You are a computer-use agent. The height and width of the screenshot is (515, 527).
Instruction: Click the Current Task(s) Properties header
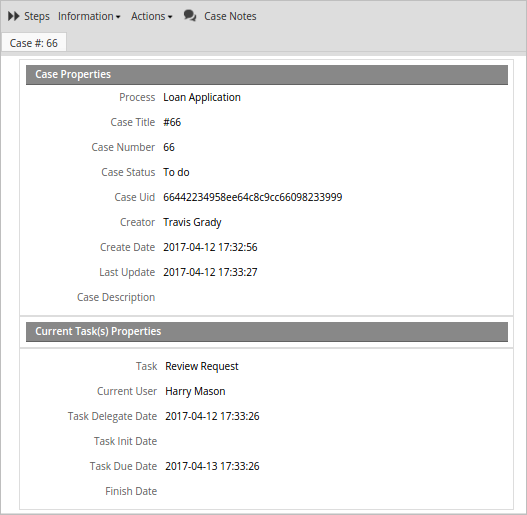[267, 332]
